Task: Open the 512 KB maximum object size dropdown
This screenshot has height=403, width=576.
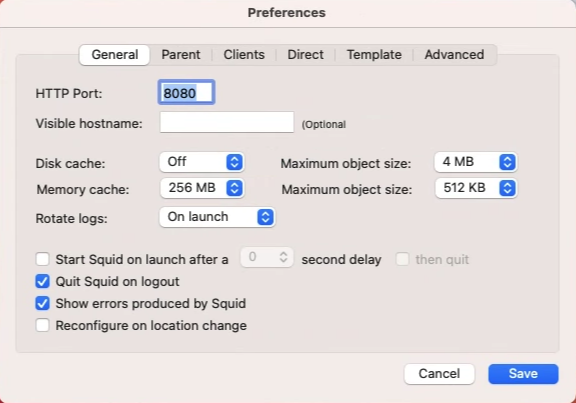Action: (476, 188)
